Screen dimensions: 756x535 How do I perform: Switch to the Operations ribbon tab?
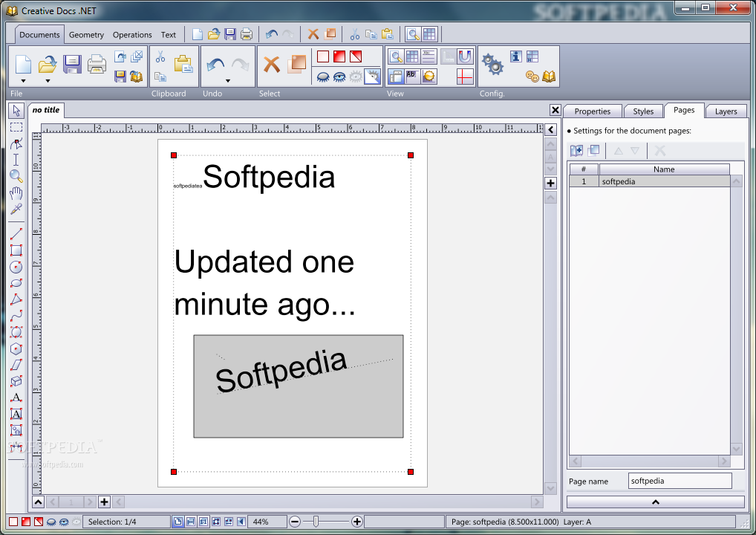(x=132, y=35)
